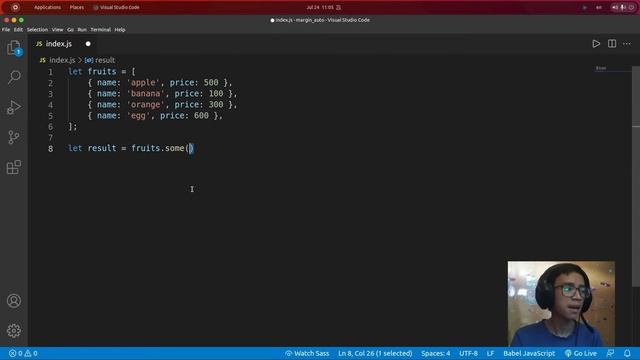Open the Accounts menu icon
Image resolution: width=640 pixels, height=360 pixels.
click(x=14, y=301)
